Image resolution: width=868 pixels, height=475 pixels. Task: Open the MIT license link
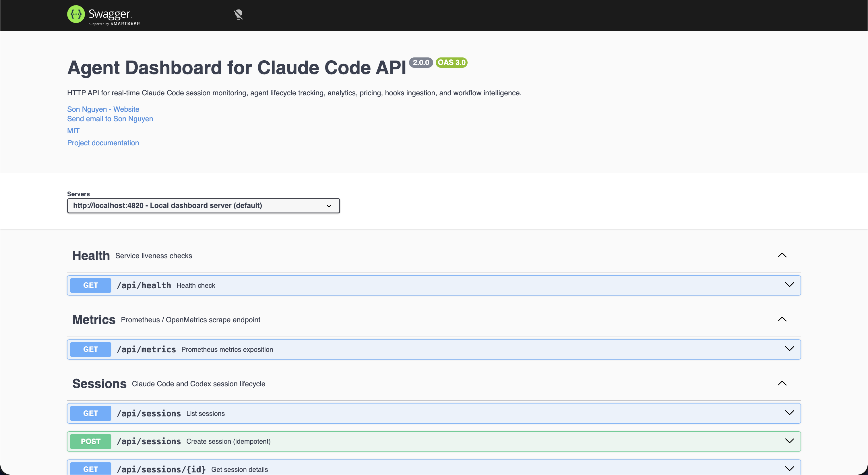[x=73, y=131]
